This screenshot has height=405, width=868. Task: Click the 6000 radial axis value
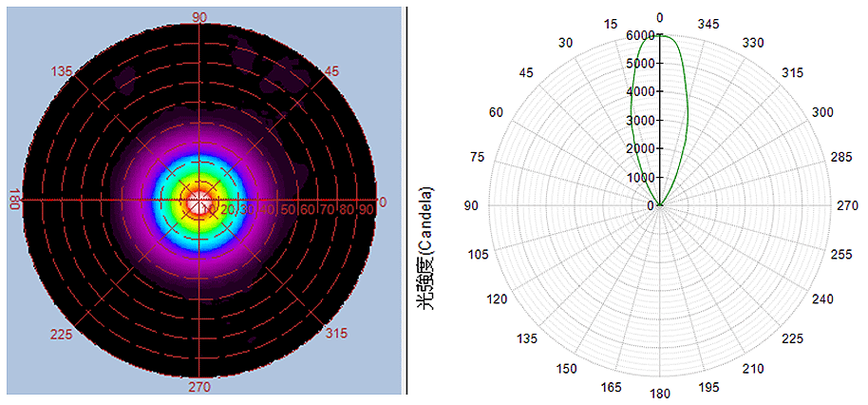pyautogui.click(x=639, y=35)
